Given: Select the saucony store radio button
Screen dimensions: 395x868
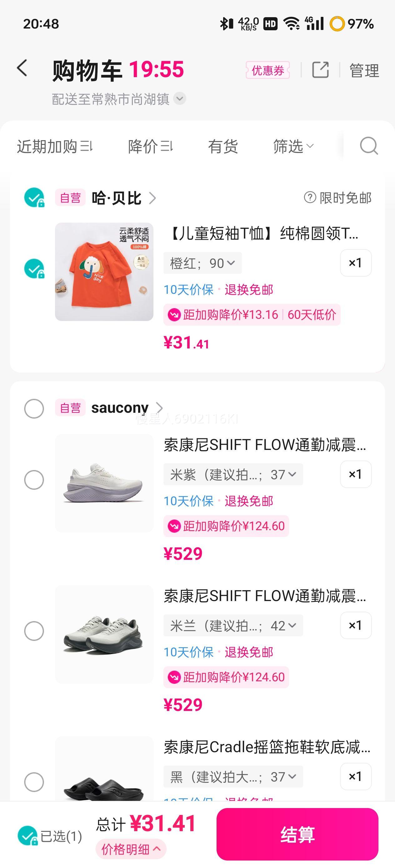Looking at the screenshot, I should pyautogui.click(x=34, y=409).
